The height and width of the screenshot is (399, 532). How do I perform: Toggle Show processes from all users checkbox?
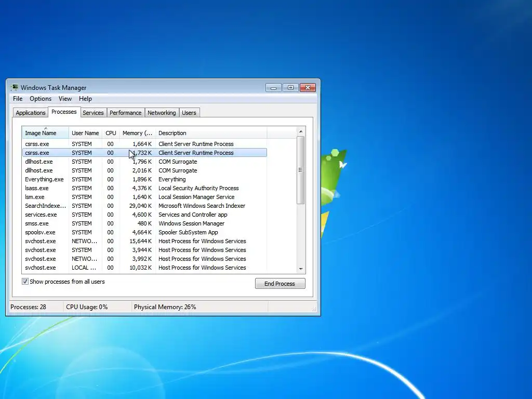(25, 281)
